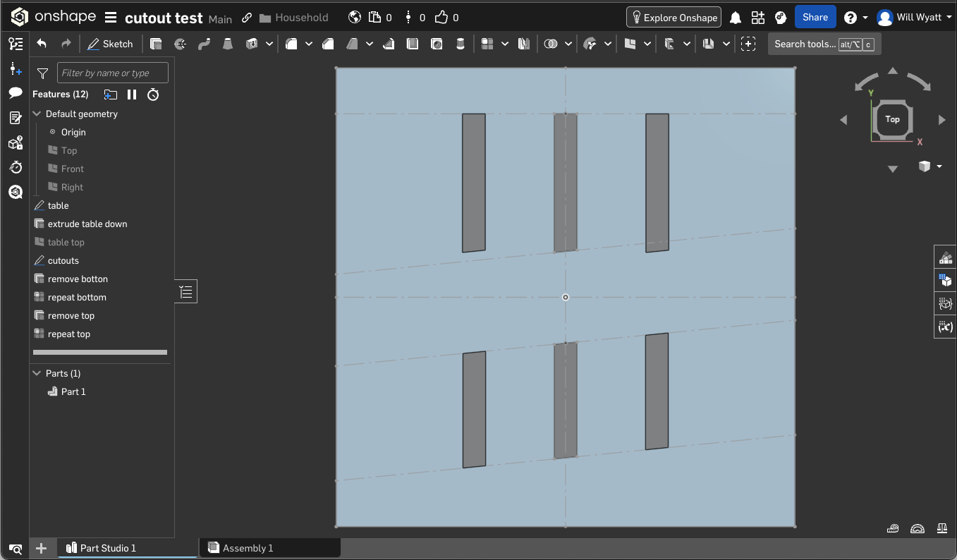Select the Extrude tool
957x560 pixels.
156,44
